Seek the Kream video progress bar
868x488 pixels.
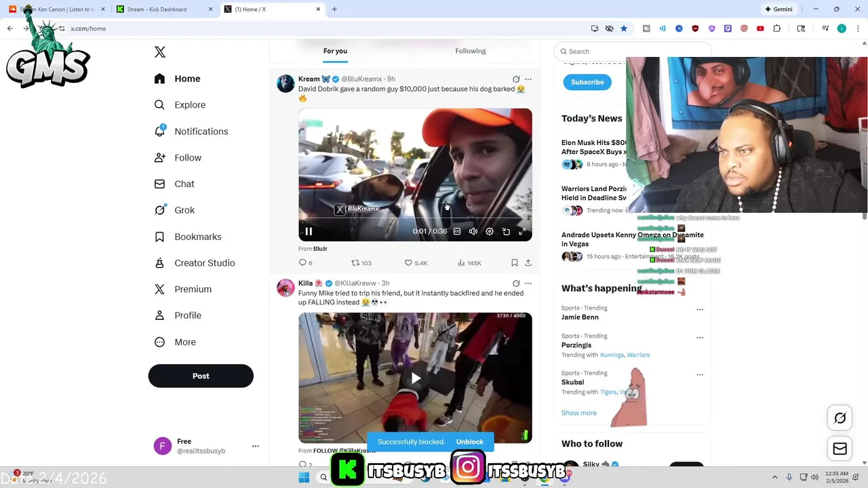415,218
